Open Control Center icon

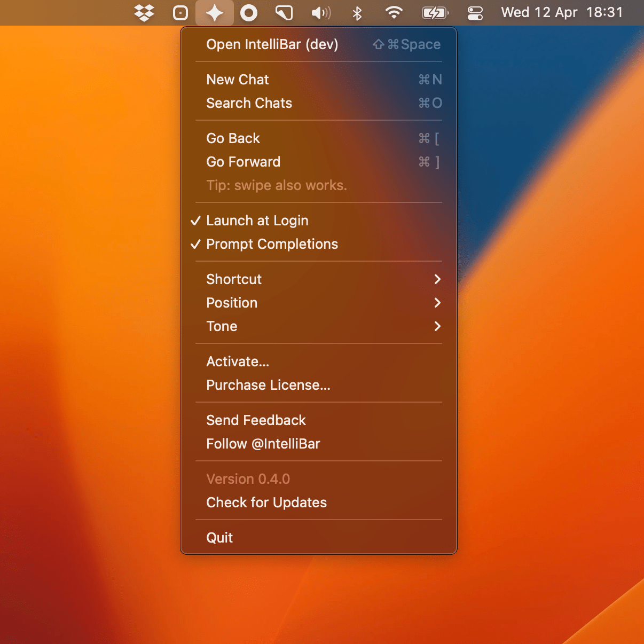coord(475,13)
